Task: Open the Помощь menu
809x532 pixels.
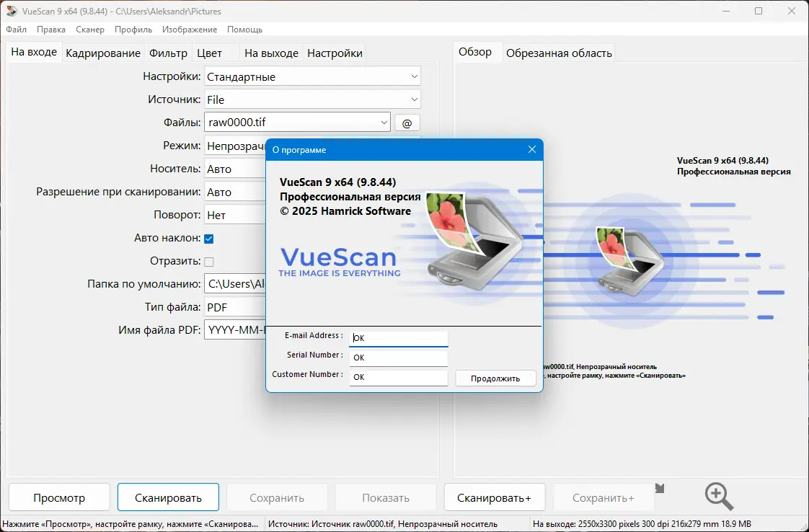Action: (x=244, y=30)
